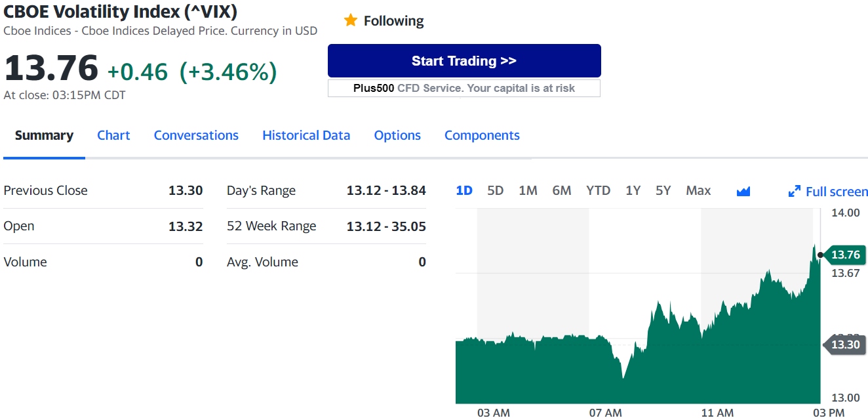The height and width of the screenshot is (418, 868).
Task: Click the 11 AM x-axis label
Action: pyautogui.click(x=717, y=413)
